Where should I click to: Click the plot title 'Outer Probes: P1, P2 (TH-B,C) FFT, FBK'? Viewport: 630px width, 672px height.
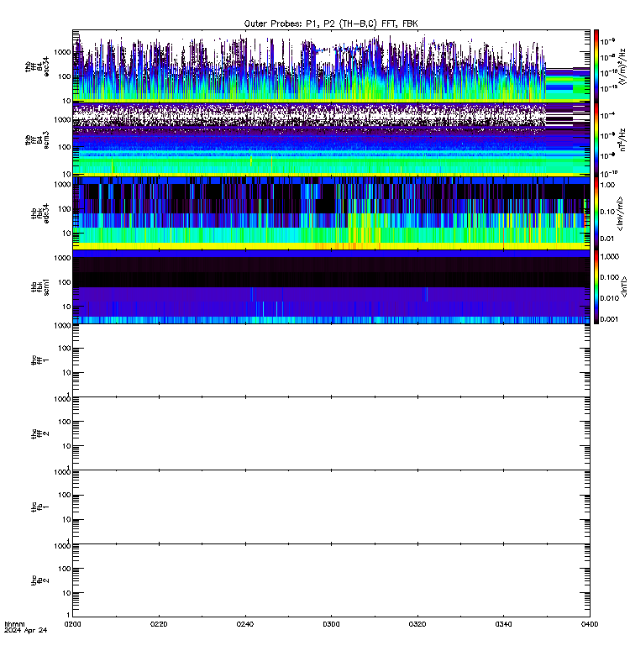pos(331,24)
